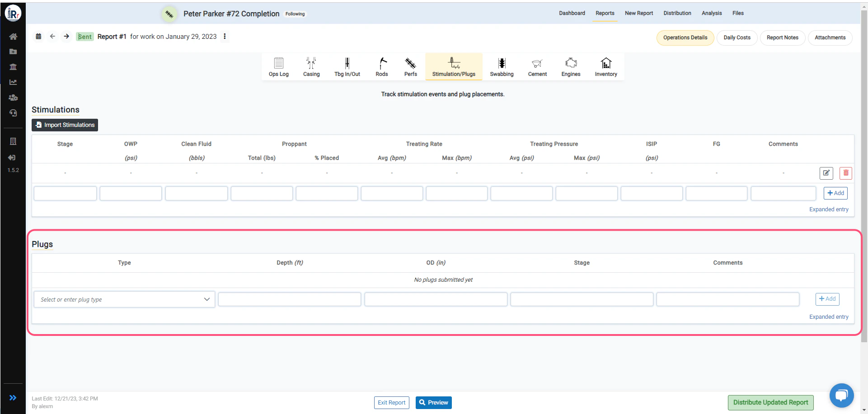The height and width of the screenshot is (414, 868).
Task: Click the stimulation Comments input field
Action: click(783, 193)
